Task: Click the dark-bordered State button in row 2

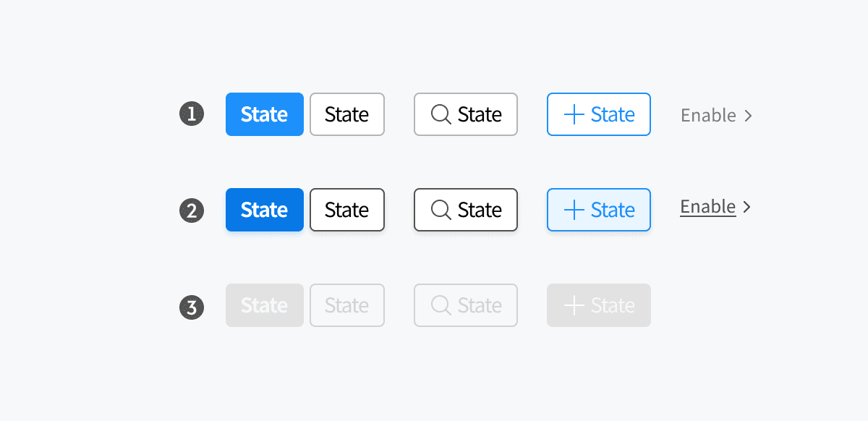Action: click(347, 210)
